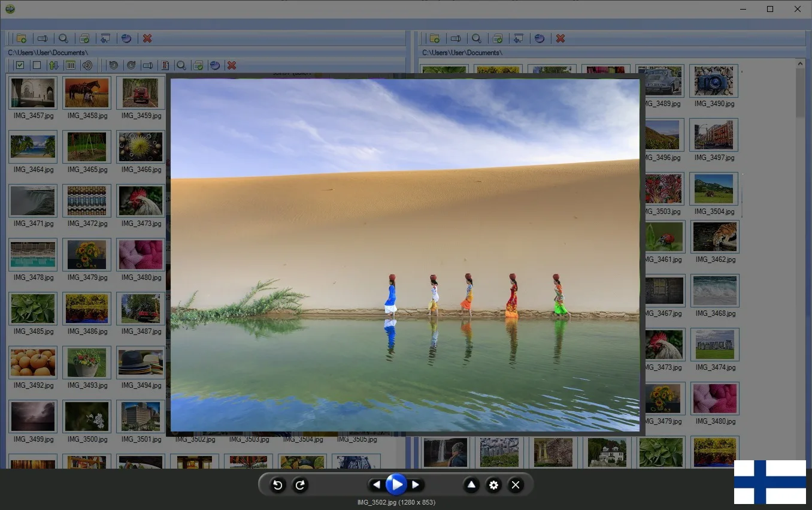Select IMG_3490.jpg camera thumbnail
This screenshot has height=510, width=812.
coord(714,82)
